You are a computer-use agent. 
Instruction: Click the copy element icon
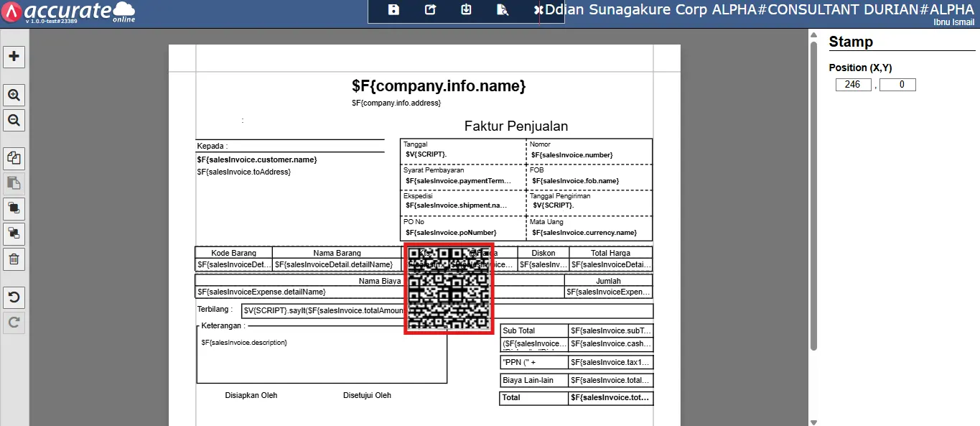tap(14, 158)
